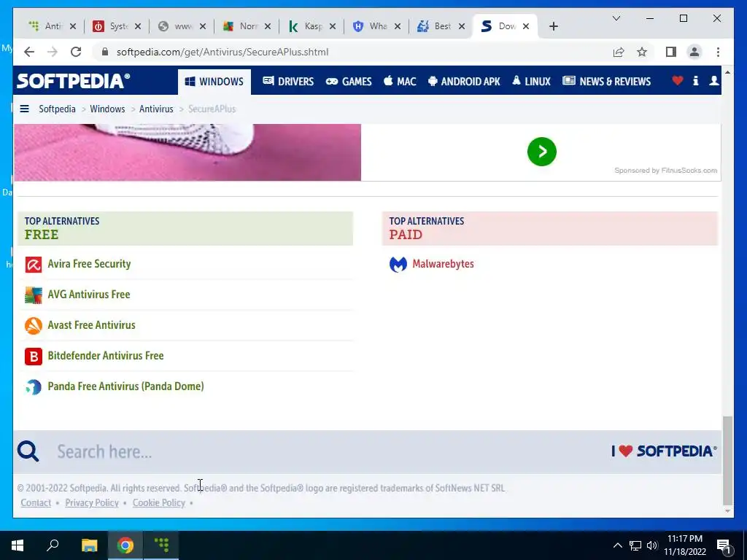Click the Malwarebytes blue logo icon

(398, 264)
